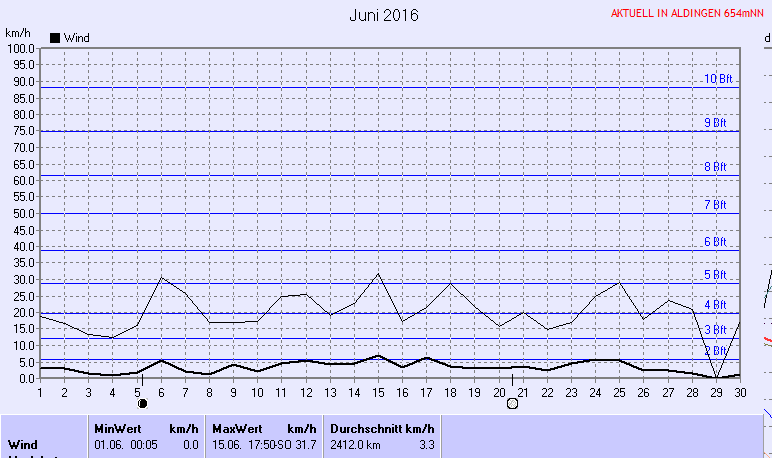Select the 10 Bft scale label
772x458 pixels.
point(717,79)
